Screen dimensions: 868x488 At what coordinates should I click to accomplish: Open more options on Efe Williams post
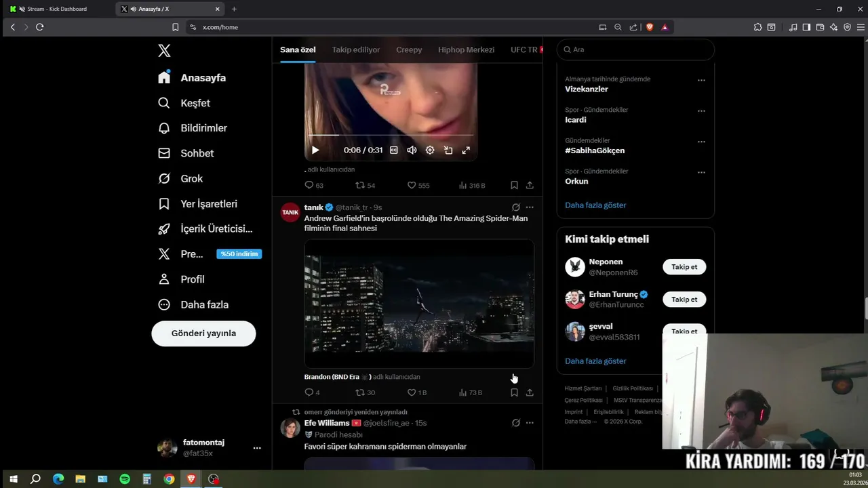click(530, 423)
